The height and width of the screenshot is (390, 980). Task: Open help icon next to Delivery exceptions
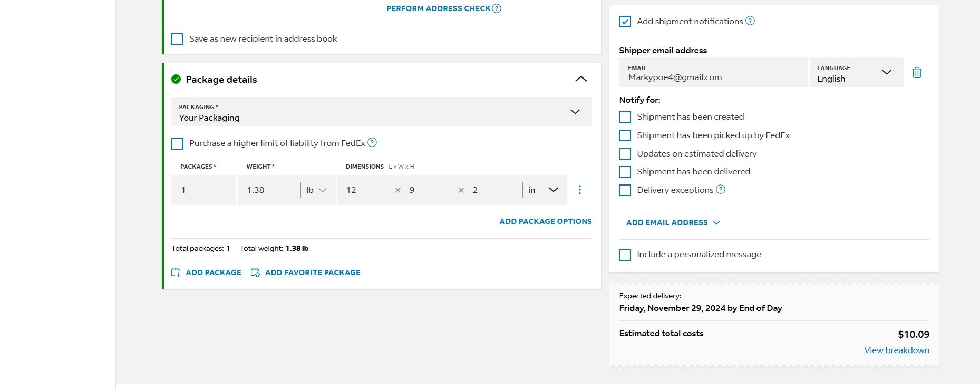721,189
